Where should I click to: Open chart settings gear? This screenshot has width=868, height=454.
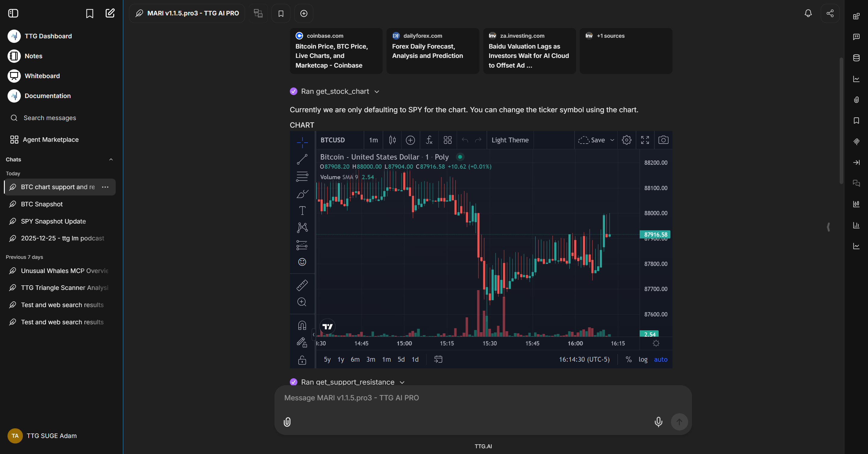(626, 140)
